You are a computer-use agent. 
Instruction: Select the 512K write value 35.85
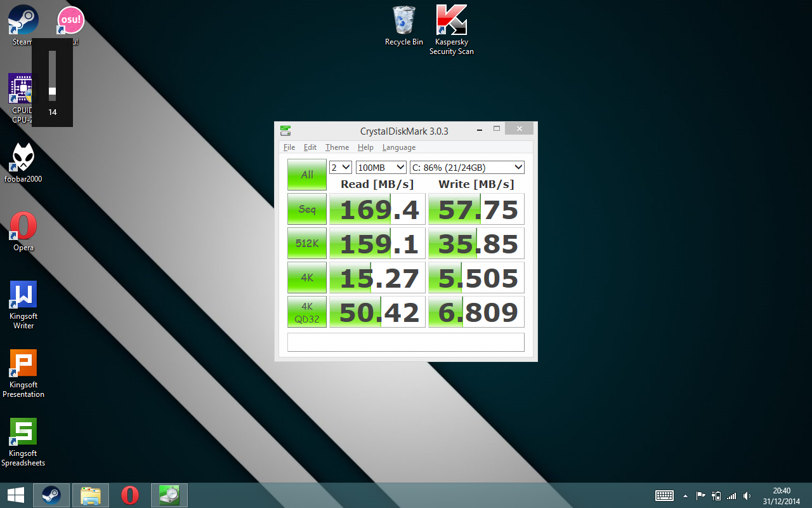pos(476,243)
